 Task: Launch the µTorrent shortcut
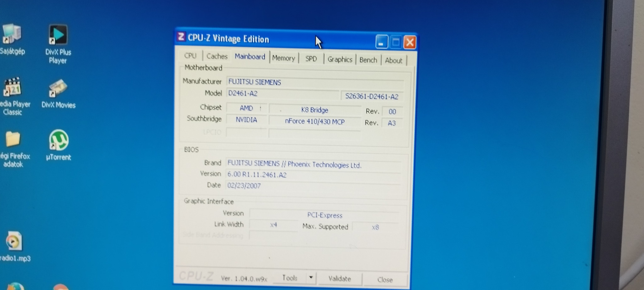[x=58, y=145]
